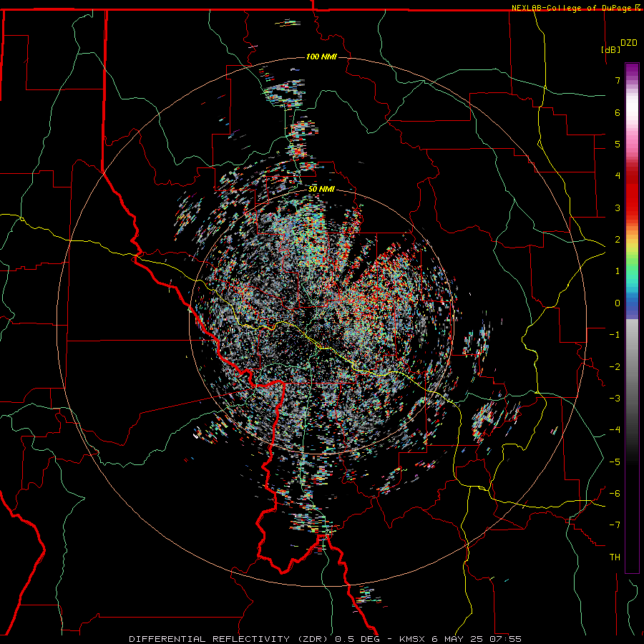
Task: Click the 50 NMI range ring label
Action: coord(321,190)
